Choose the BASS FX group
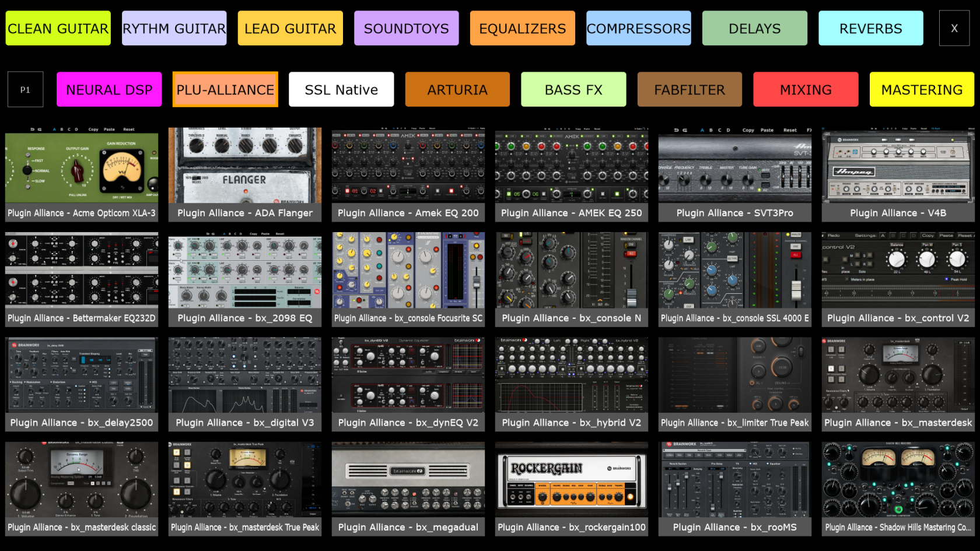The width and height of the screenshot is (980, 551). (x=573, y=89)
